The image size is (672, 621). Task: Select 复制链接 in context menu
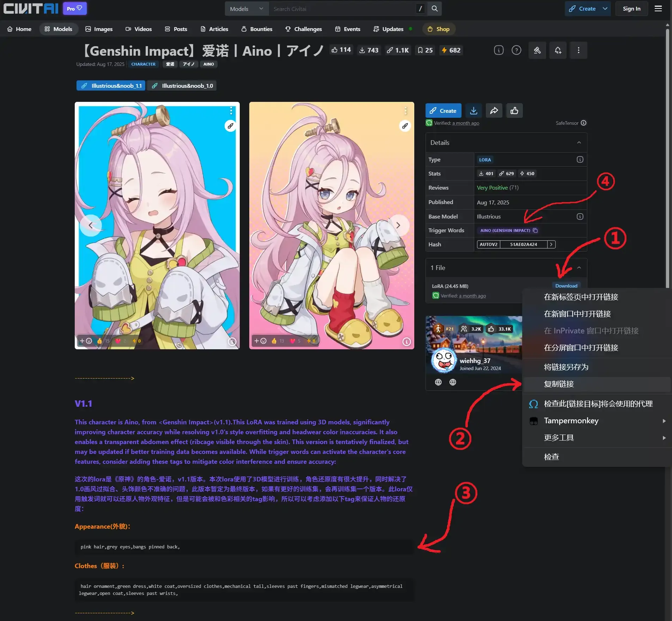tap(559, 384)
